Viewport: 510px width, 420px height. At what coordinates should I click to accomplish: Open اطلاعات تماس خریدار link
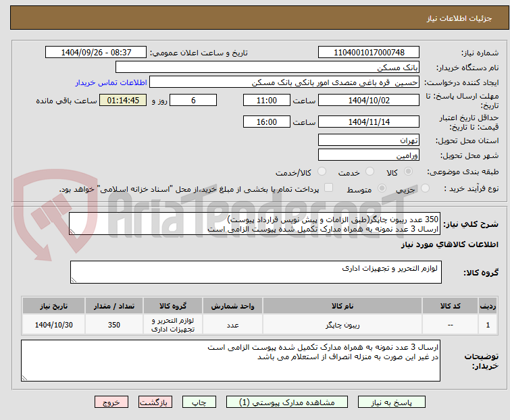111,82
